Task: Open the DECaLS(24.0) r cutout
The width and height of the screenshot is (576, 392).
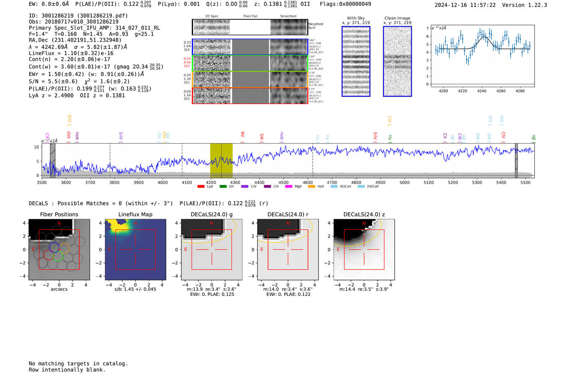Action: (288, 250)
